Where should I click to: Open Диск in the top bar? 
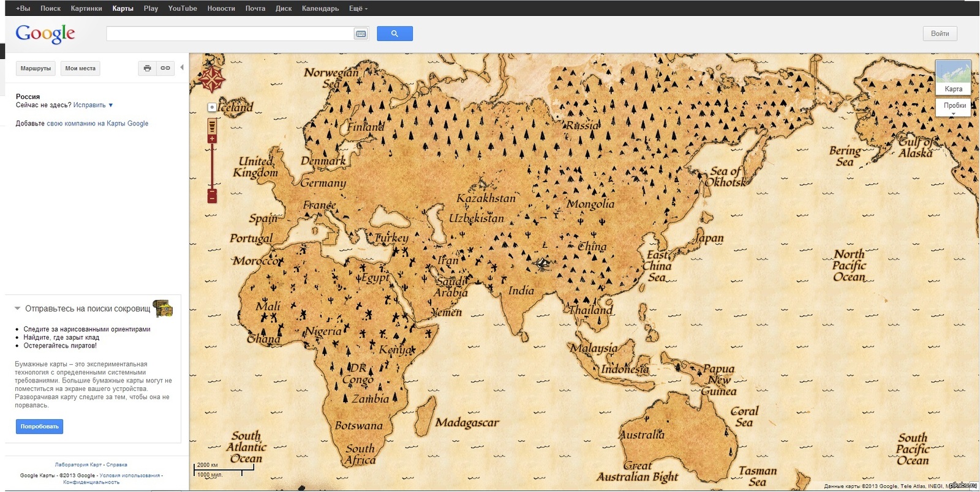click(284, 9)
